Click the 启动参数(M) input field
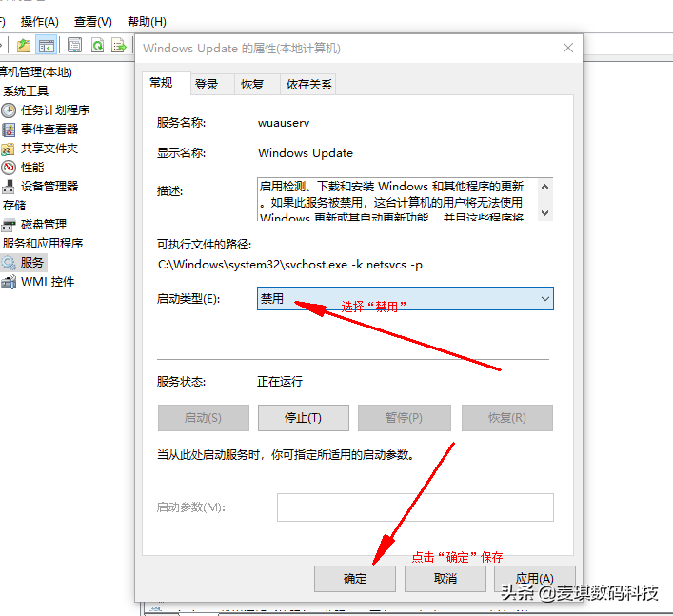The height and width of the screenshot is (616, 673). click(415, 507)
